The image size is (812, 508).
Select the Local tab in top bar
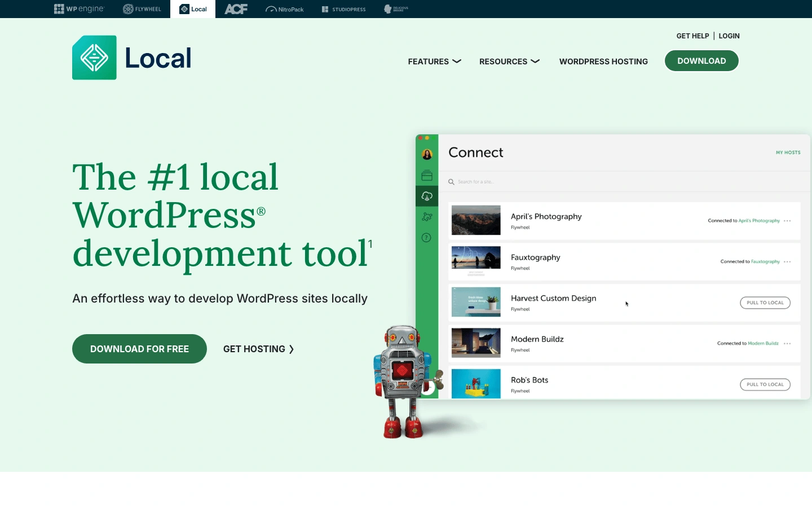[x=193, y=9]
